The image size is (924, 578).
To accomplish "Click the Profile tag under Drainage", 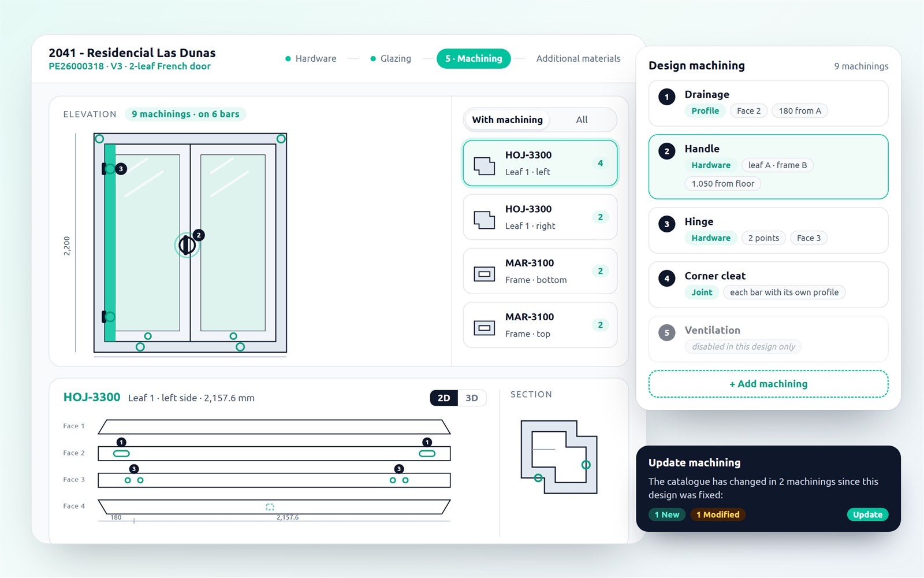I will 705,111.
